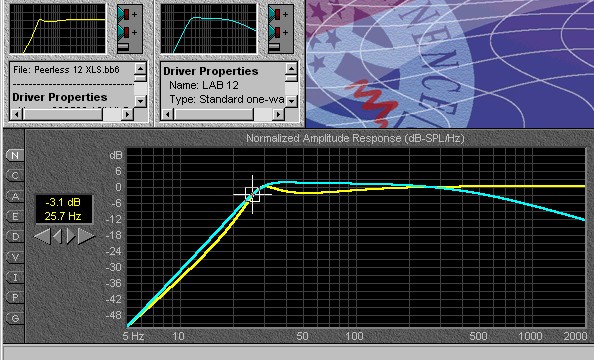Click box icon under Peerless design speakers

(x=123, y=47)
